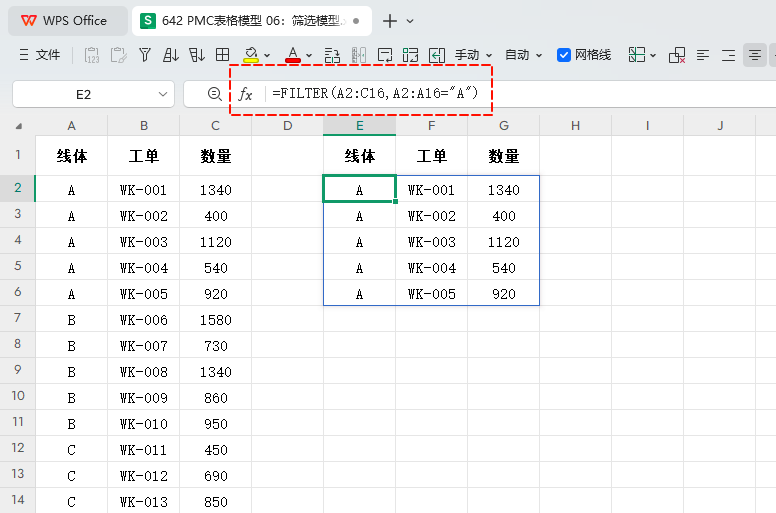Select row 12 header
The image size is (776, 513).
tap(17, 448)
